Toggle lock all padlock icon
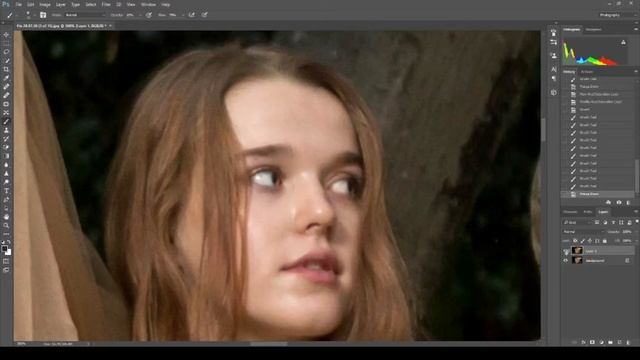Screen dimensions: 640x360 click(604, 241)
